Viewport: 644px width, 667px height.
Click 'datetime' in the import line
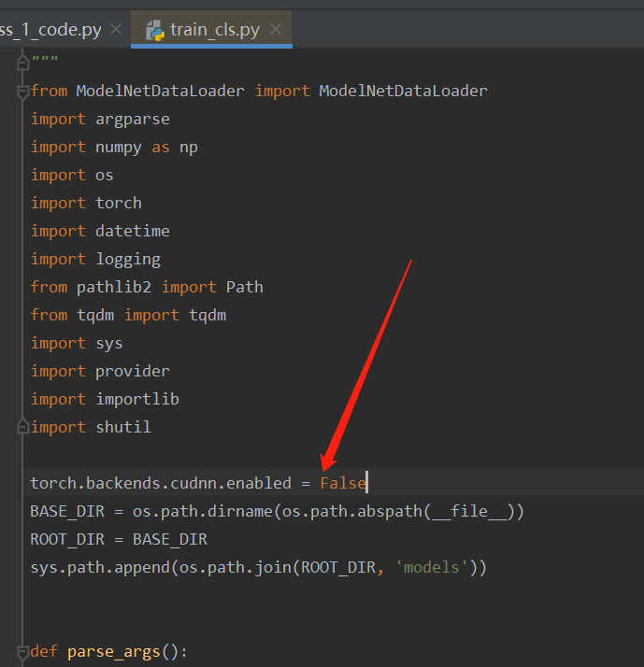[x=133, y=231]
